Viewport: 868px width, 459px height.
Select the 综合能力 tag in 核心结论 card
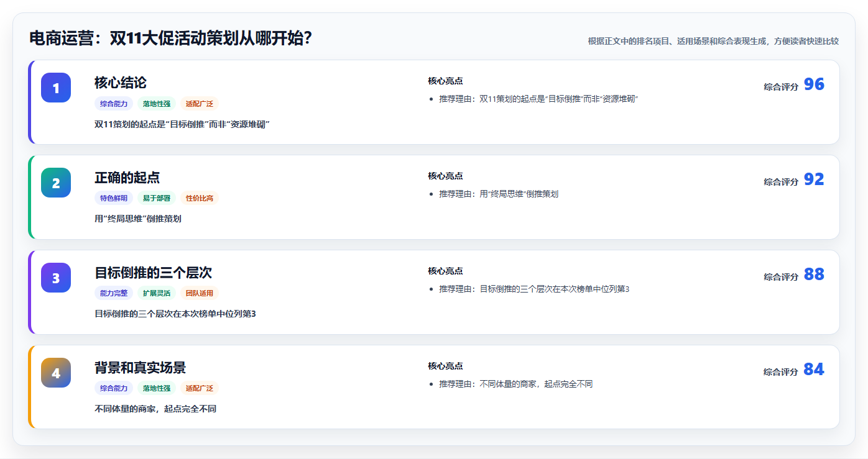[114, 104]
